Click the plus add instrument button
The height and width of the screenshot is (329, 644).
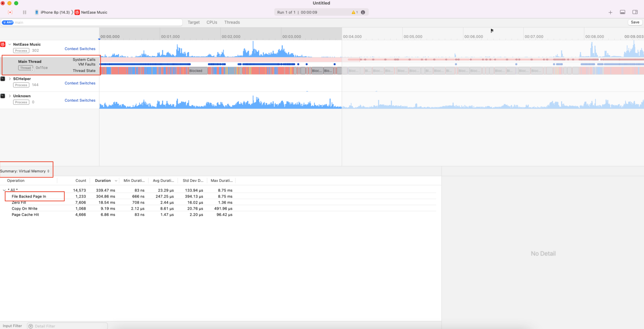[610, 12]
